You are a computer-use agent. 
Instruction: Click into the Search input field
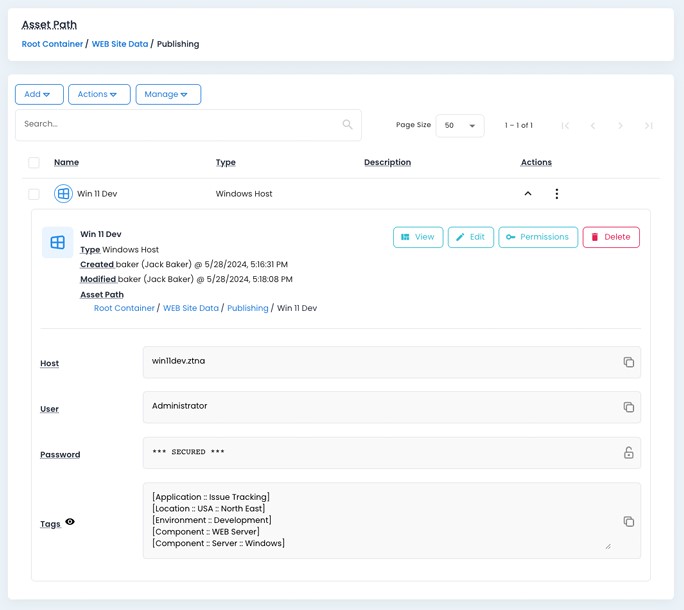click(178, 125)
